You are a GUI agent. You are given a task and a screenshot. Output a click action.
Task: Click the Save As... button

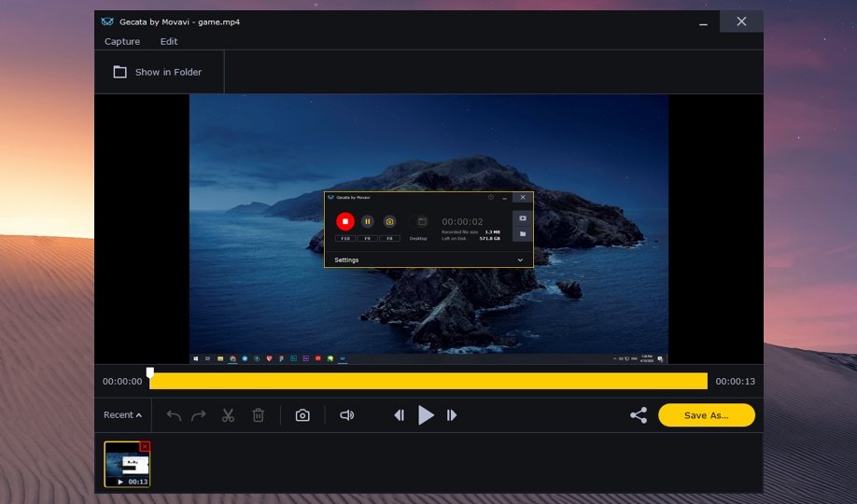[x=707, y=415]
